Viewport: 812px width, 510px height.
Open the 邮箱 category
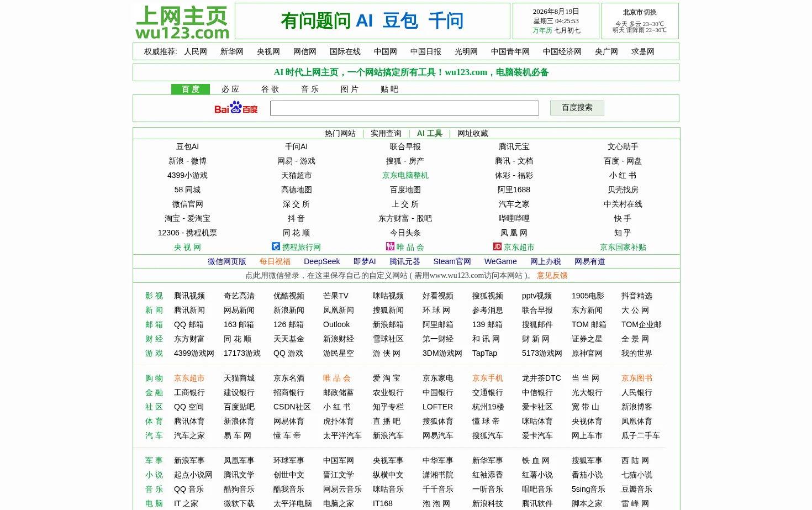(154, 325)
